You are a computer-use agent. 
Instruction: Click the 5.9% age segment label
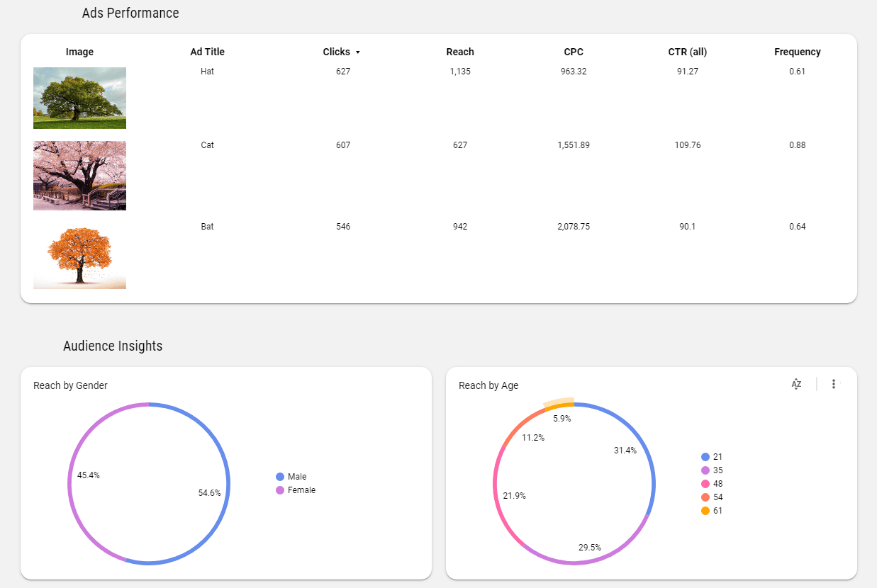[x=562, y=419]
